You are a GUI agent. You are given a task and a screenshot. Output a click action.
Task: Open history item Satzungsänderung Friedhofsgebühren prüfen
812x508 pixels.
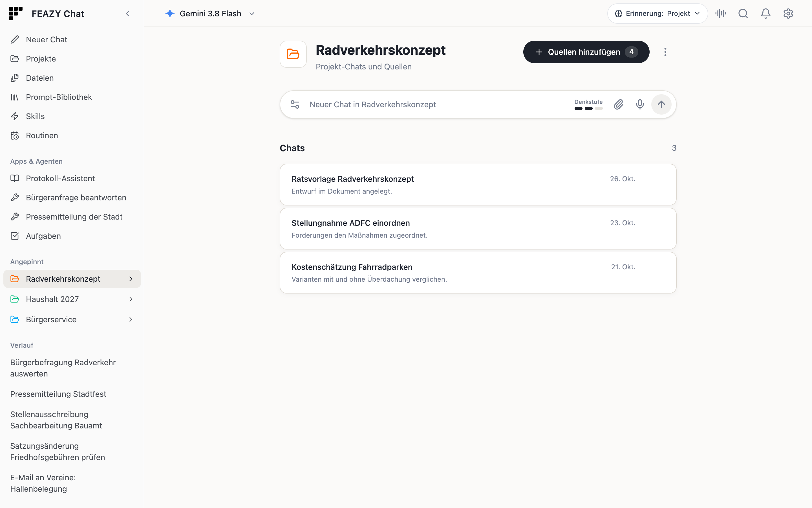(72, 452)
